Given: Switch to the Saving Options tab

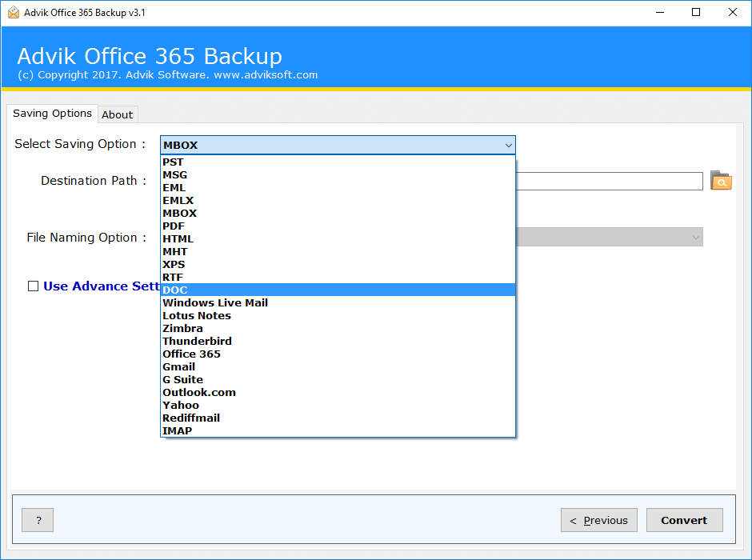Looking at the screenshot, I should click(x=52, y=114).
